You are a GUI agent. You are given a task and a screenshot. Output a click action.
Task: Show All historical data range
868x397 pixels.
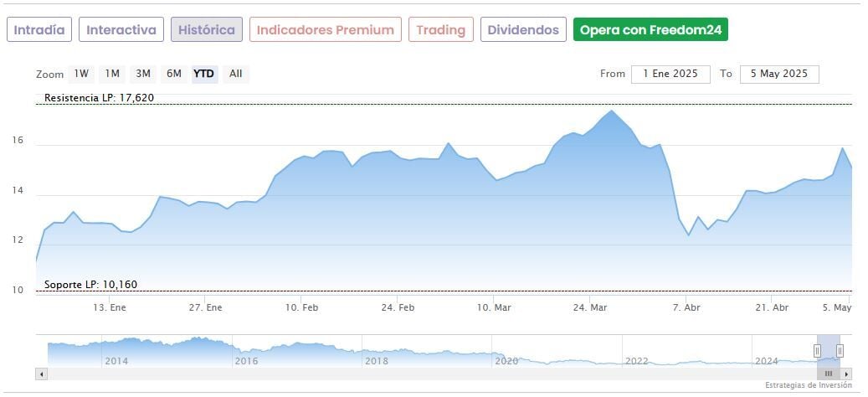tap(236, 74)
